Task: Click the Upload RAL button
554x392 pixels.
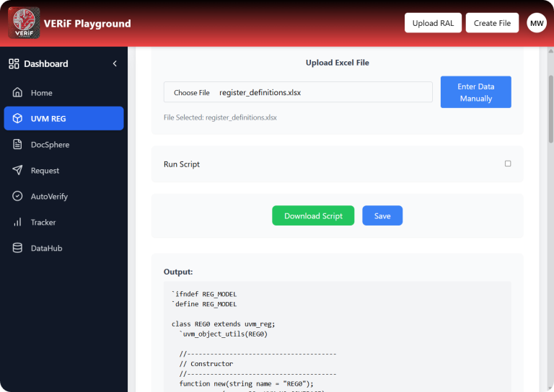Action: click(x=433, y=23)
